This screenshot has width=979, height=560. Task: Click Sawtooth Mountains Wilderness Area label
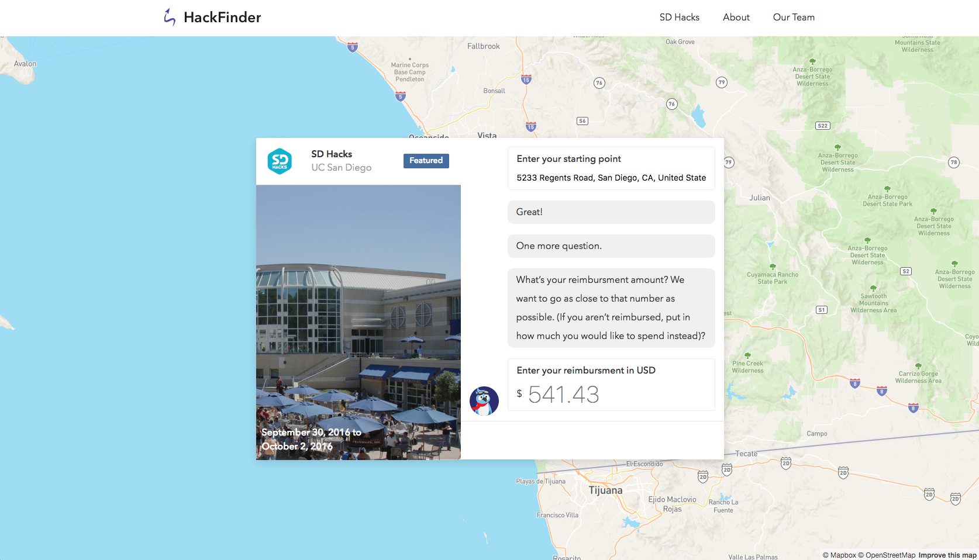point(874,303)
